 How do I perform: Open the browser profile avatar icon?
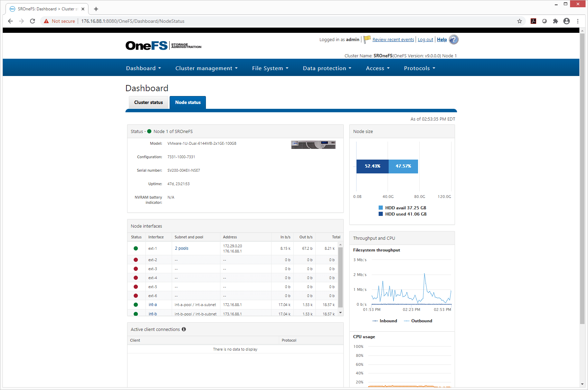(567, 21)
